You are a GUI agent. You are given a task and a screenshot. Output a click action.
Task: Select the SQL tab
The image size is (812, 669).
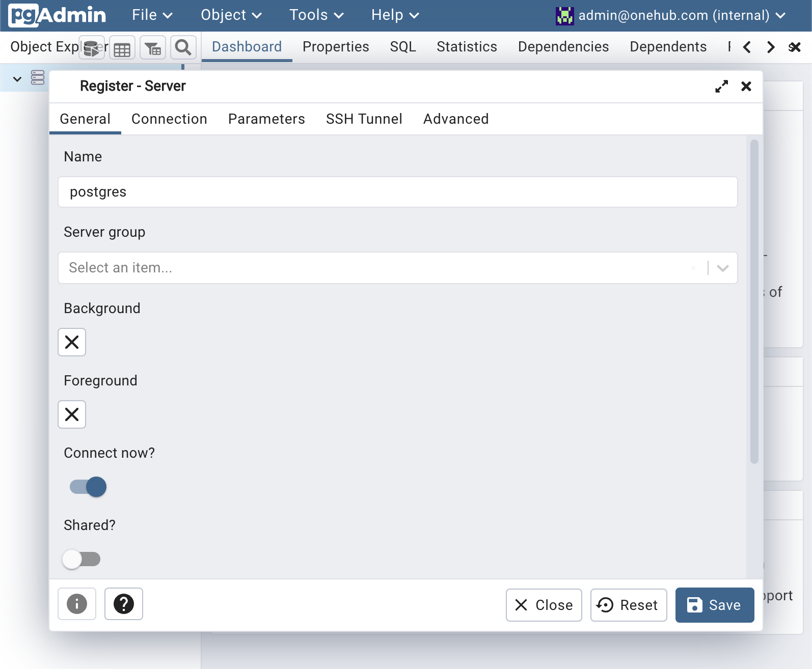[403, 47]
